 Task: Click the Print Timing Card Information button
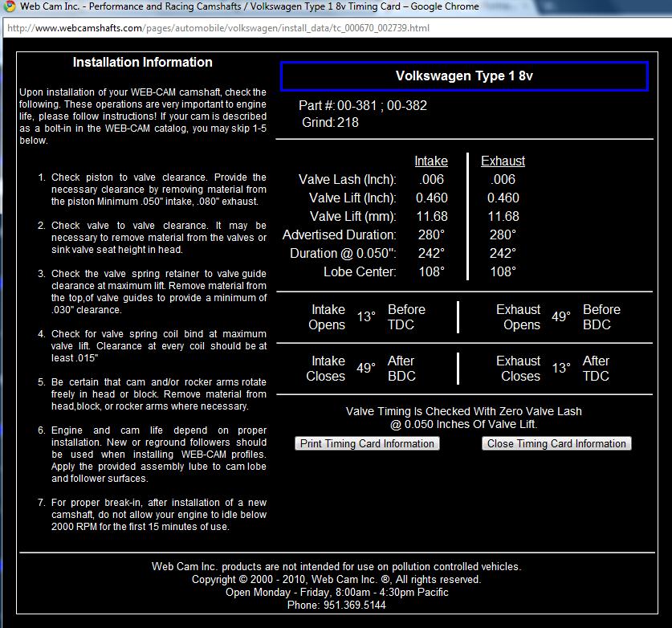367,443
